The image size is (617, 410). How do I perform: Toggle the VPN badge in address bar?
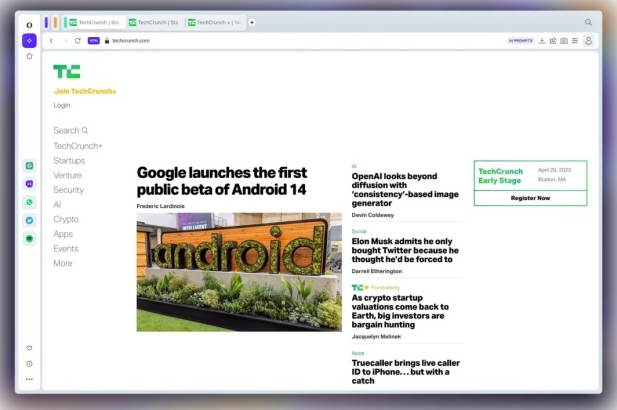93,41
